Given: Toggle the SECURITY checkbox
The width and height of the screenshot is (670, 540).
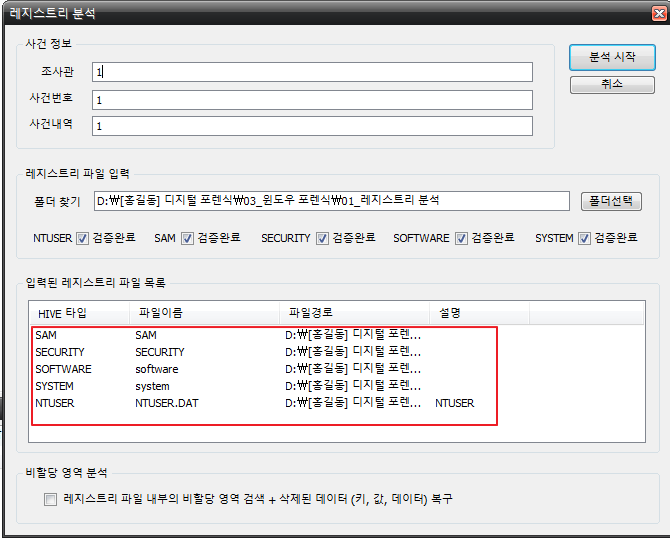Looking at the screenshot, I should [x=322, y=238].
